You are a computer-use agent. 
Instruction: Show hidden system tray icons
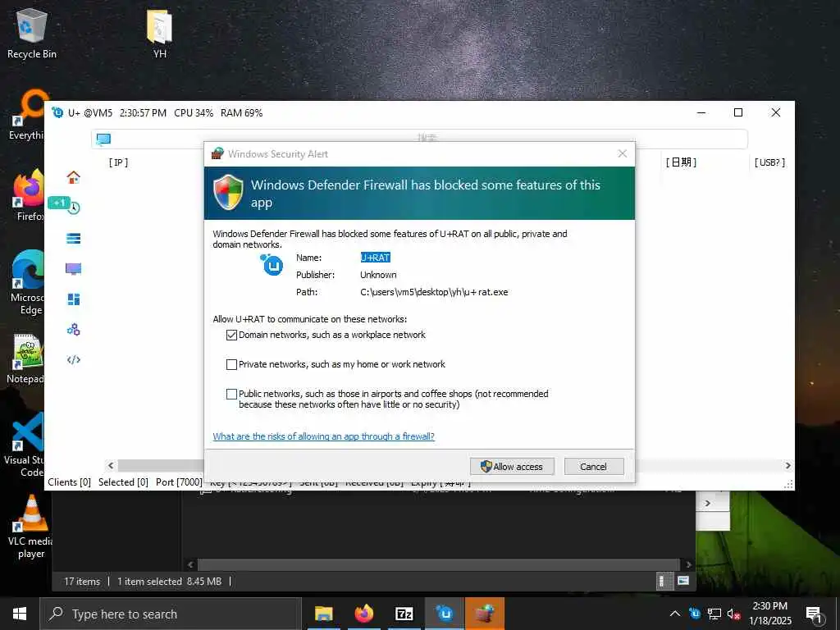point(675,614)
